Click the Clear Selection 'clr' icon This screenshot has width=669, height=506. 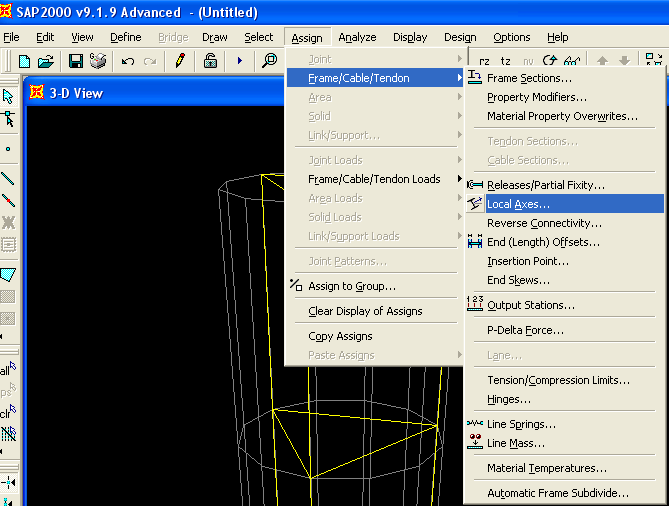(x=8, y=412)
